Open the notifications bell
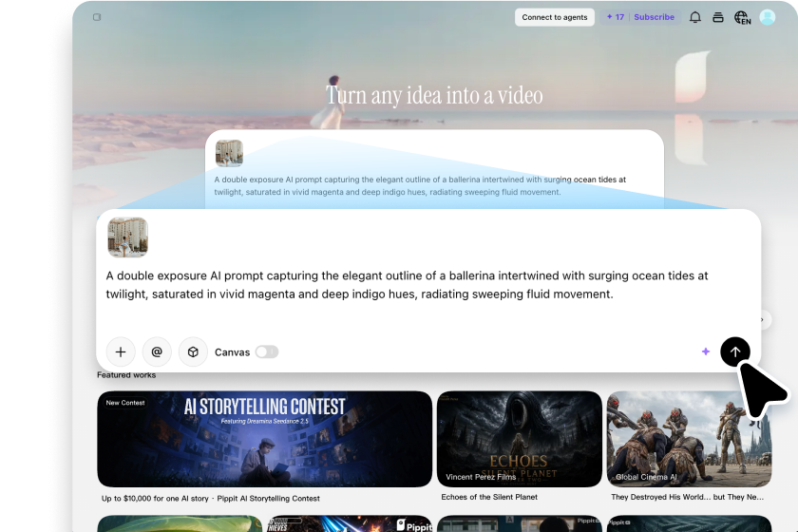Screen dimensions: 798x532 [694, 17]
